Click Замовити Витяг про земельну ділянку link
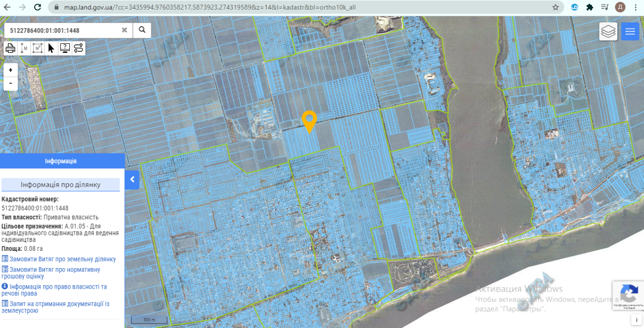The image size is (644, 328). coord(62,259)
